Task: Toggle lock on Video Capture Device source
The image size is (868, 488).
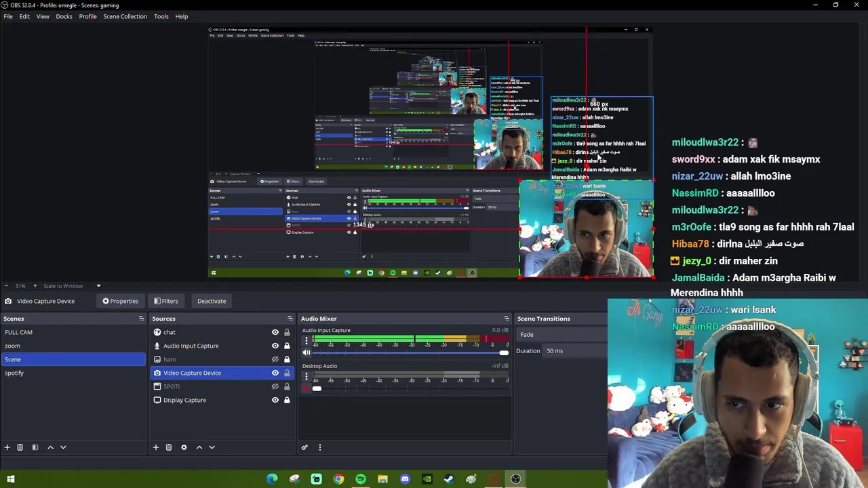Action: coord(287,373)
